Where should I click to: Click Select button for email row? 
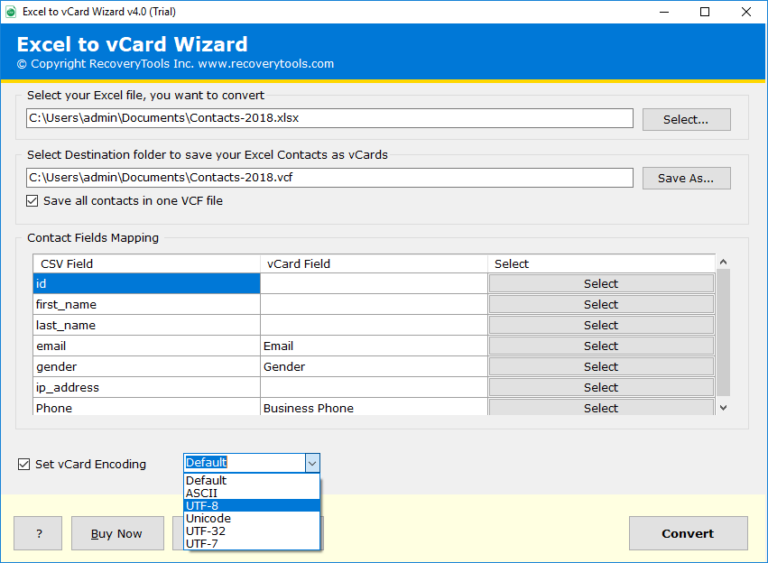[601, 346]
